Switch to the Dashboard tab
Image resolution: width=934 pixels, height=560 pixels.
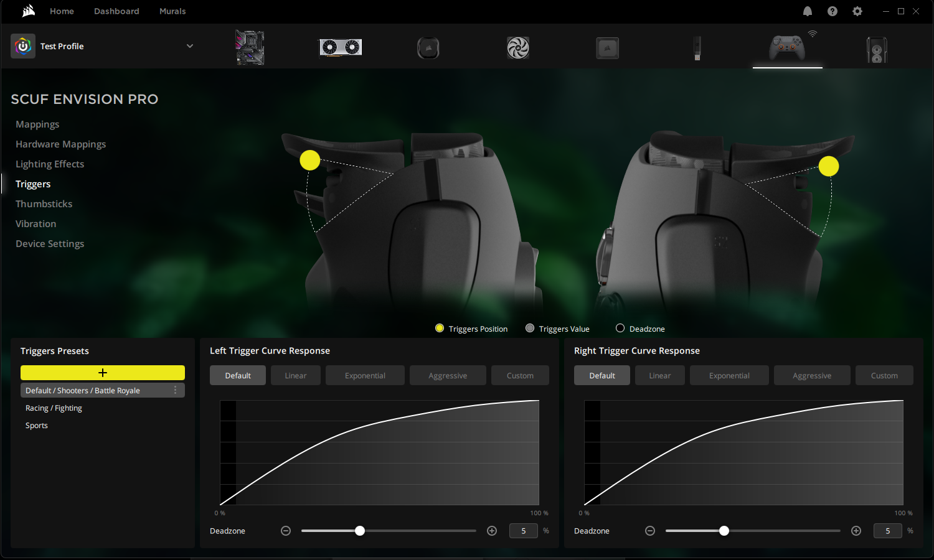[116, 11]
